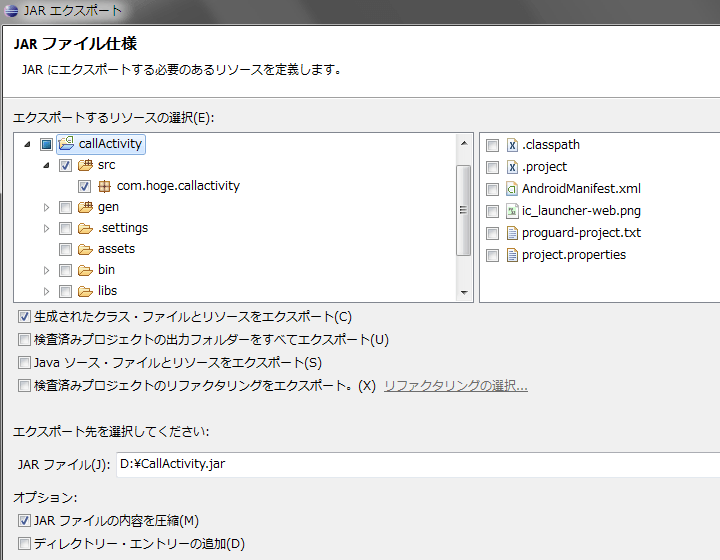Enable Java ソース・ファイルとリソースをエクスポート checkbox
The image size is (720, 560).
pyautogui.click(x=24, y=363)
